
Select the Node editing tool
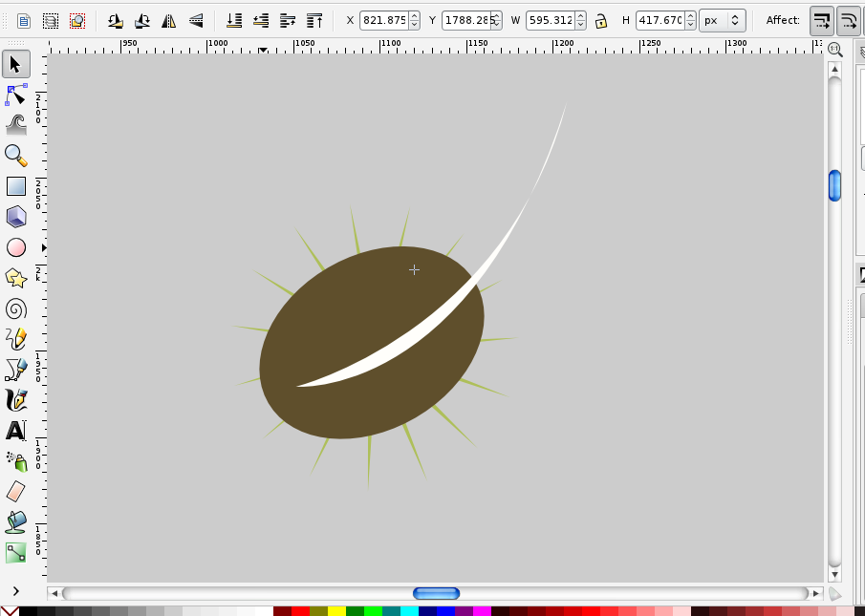coord(15,95)
